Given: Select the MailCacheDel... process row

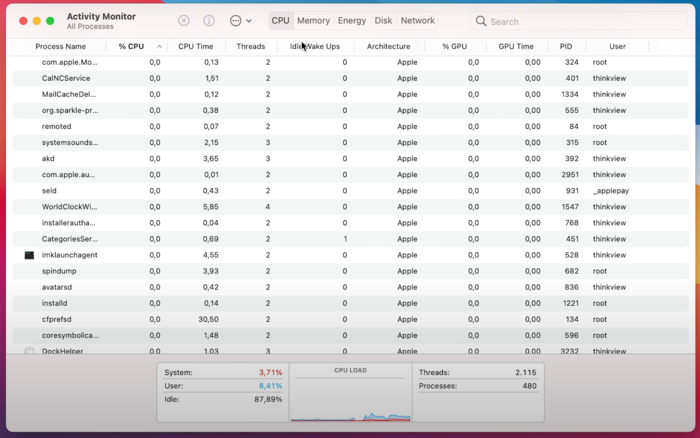Looking at the screenshot, I should (350, 94).
